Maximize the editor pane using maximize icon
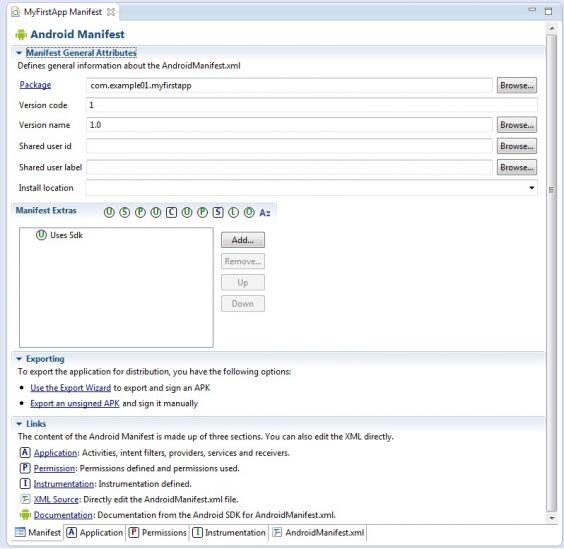564x549 pixels. click(549, 11)
